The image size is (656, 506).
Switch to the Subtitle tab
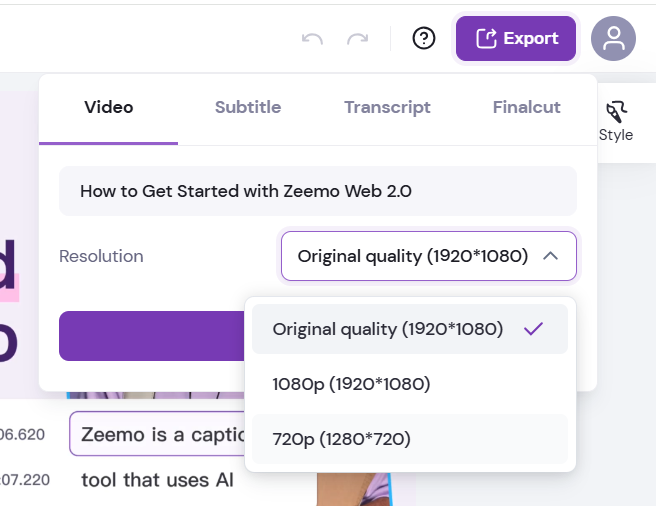(248, 107)
